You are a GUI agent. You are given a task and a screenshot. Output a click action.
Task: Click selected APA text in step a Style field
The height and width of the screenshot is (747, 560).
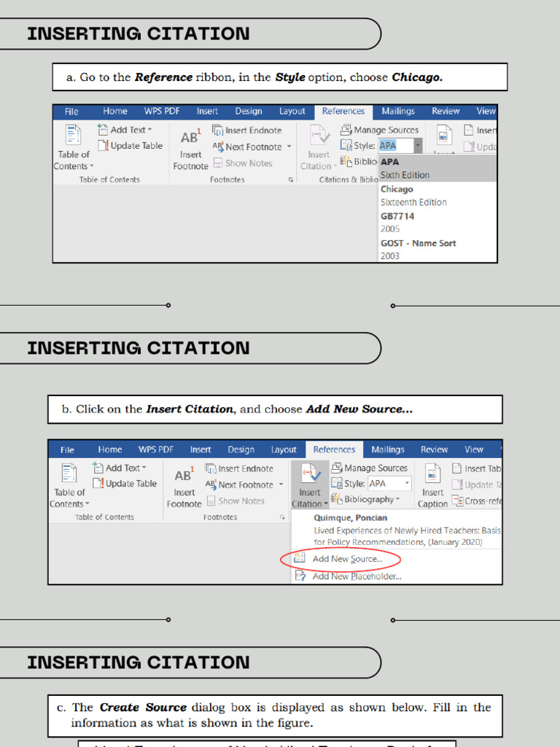[388, 145]
